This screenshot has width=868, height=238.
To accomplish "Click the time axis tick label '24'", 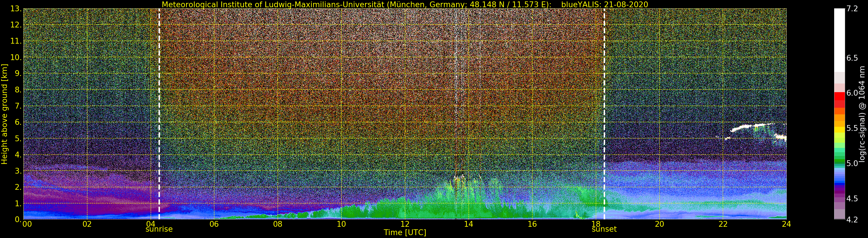I will pyautogui.click(x=786, y=224).
